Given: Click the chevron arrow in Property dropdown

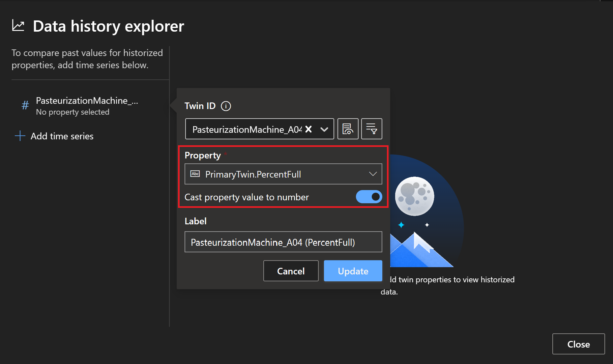Looking at the screenshot, I should point(373,174).
